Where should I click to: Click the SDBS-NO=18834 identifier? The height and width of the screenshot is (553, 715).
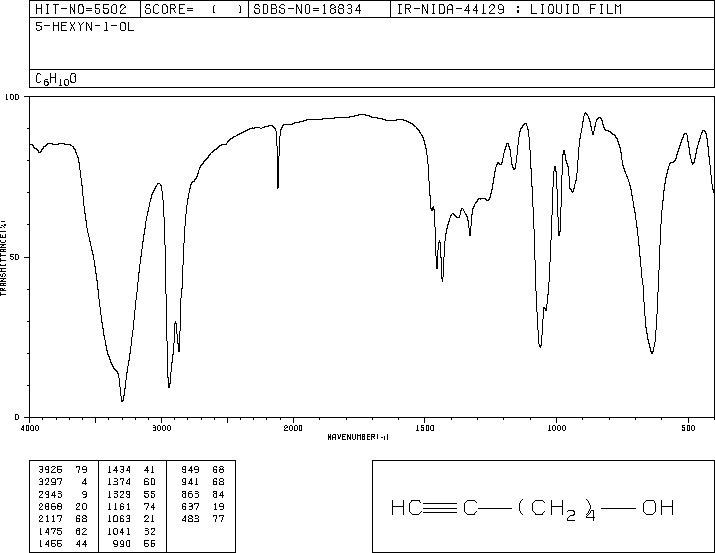click(307, 9)
